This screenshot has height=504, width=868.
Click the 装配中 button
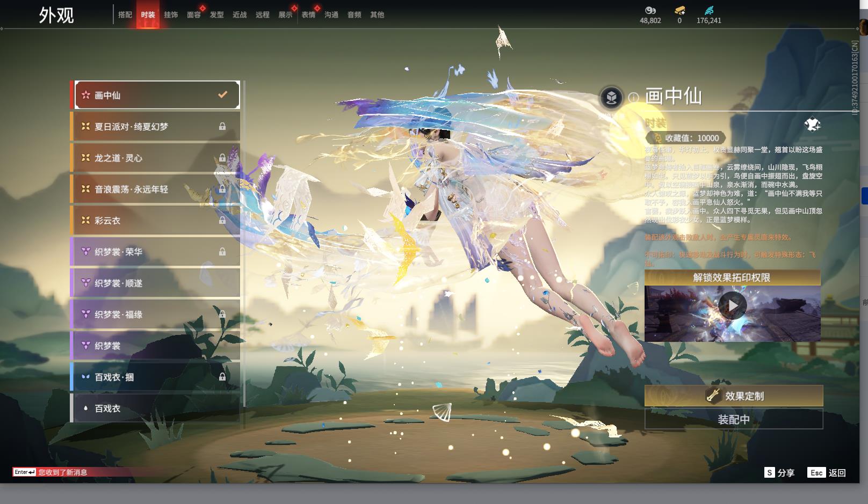coord(733,419)
